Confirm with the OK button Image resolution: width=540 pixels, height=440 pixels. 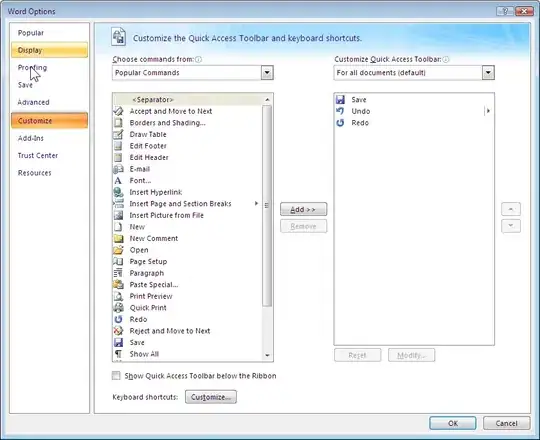453,423
